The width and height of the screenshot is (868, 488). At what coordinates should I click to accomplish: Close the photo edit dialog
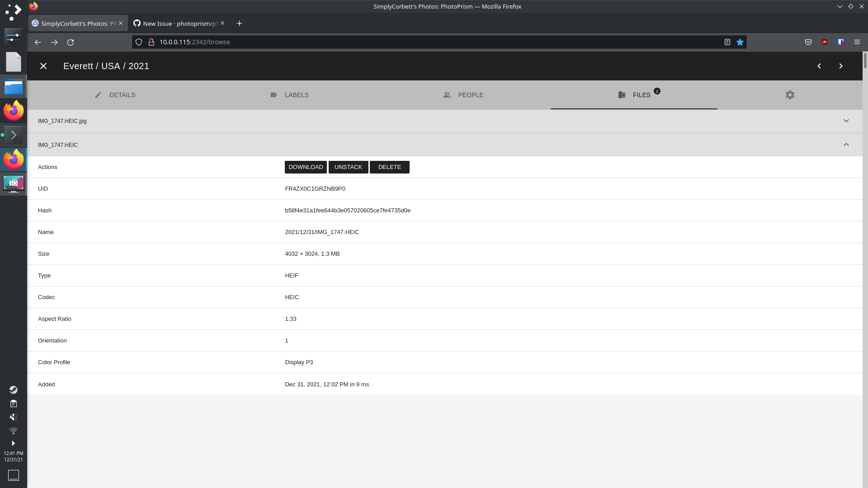pos(43,66)
